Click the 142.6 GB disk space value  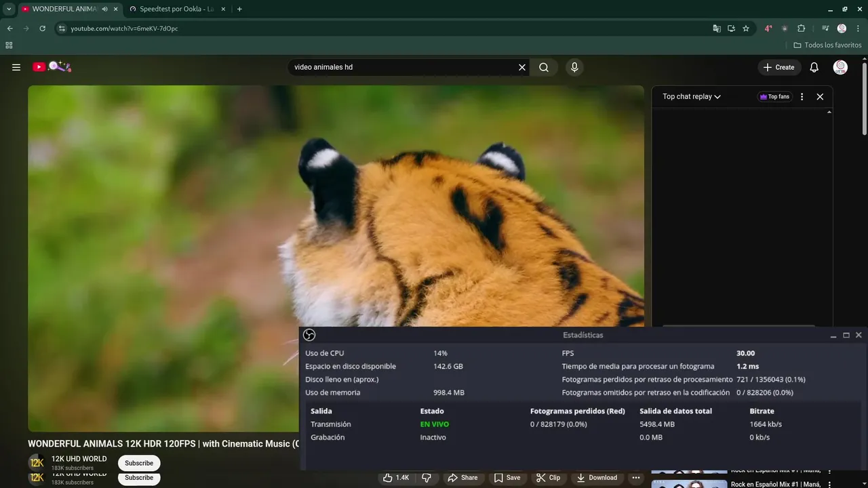(448, 366)
